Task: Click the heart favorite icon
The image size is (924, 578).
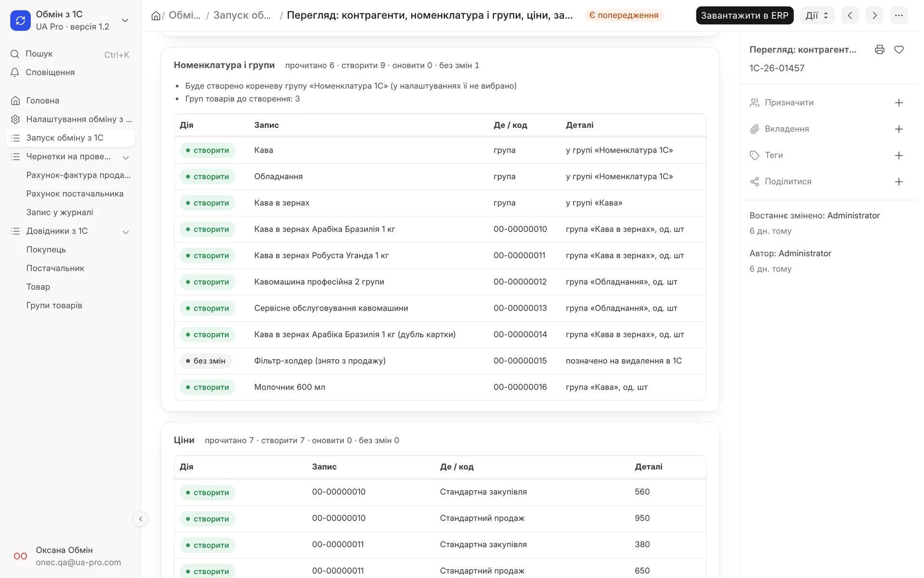Action: pyautogui.click(x=899, y=50)
